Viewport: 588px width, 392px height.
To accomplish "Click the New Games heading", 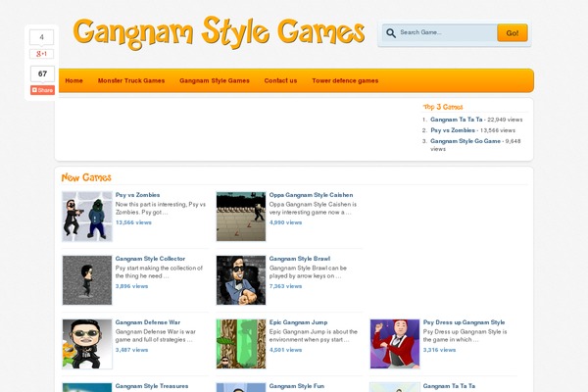I will 86,177.
